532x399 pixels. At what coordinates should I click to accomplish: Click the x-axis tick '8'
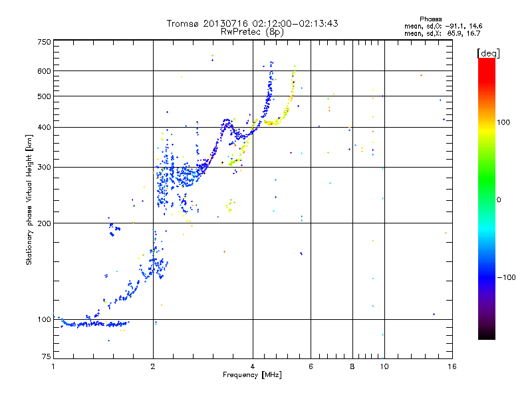coord(352,366)
